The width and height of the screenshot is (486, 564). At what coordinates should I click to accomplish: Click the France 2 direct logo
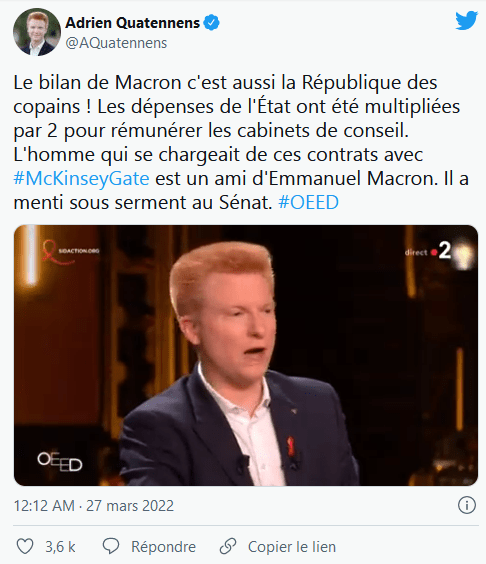(428, 251)
